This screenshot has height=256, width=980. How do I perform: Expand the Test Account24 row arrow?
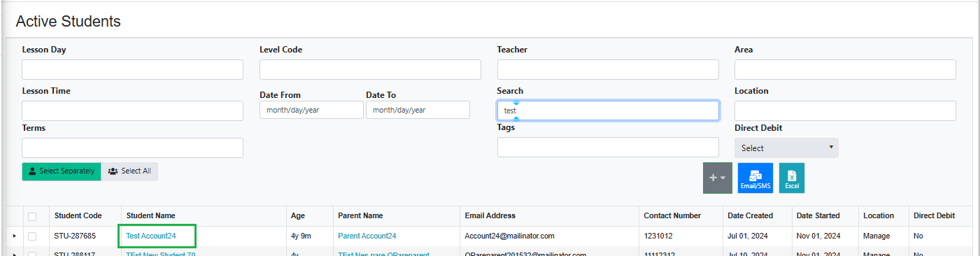[x=15, y=236]
